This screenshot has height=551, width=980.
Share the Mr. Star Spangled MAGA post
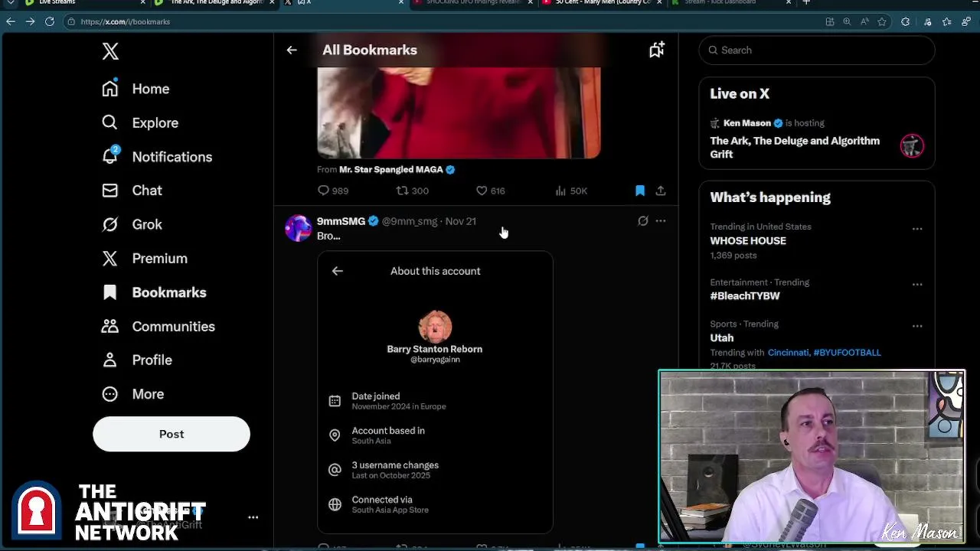(x=661, y=191)
